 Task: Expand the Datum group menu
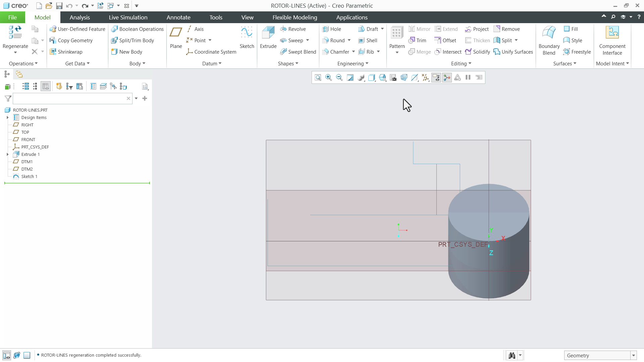click(212, 64)
